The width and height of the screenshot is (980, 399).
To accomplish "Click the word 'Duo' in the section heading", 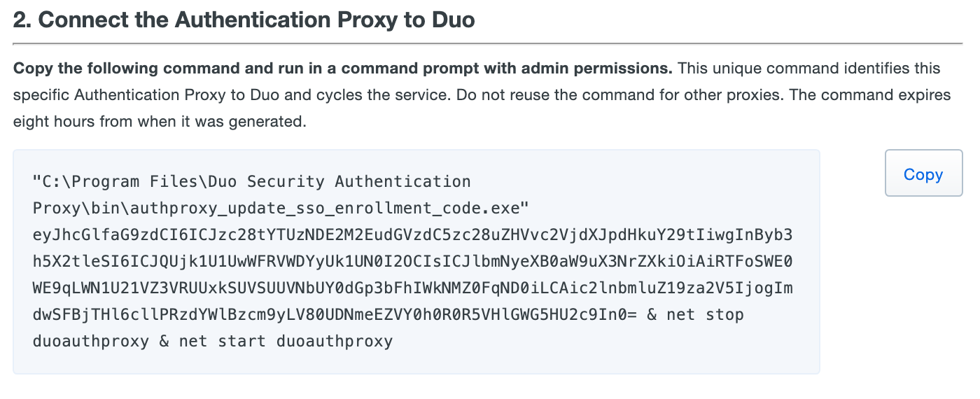I will pos(449,20).
